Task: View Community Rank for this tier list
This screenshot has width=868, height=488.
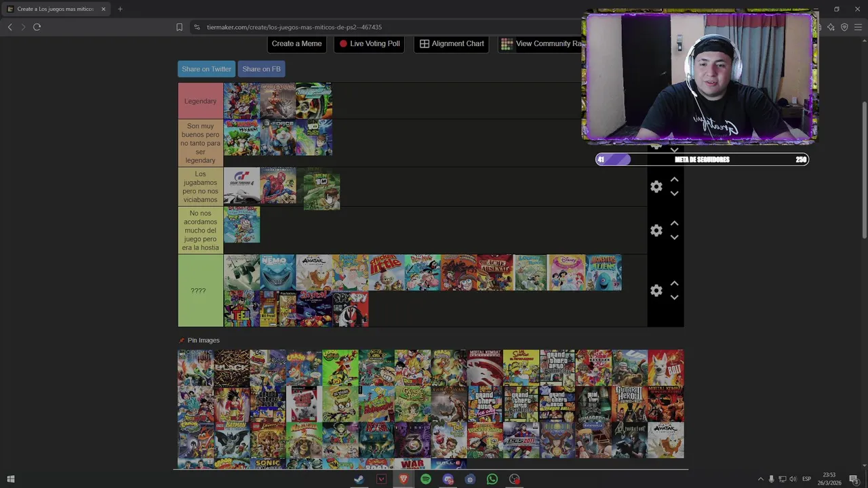Action: 540,43
